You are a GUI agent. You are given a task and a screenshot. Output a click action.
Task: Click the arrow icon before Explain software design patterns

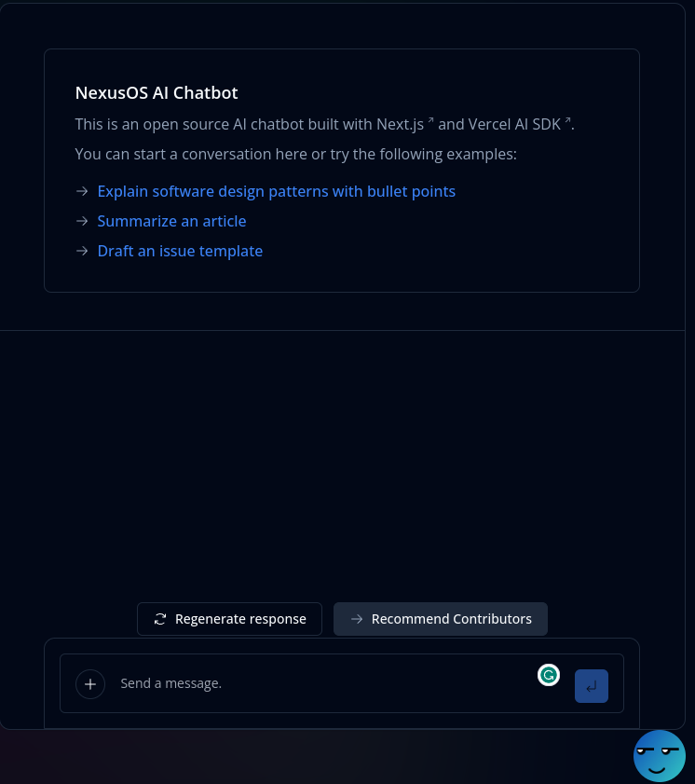pos(83,191)
